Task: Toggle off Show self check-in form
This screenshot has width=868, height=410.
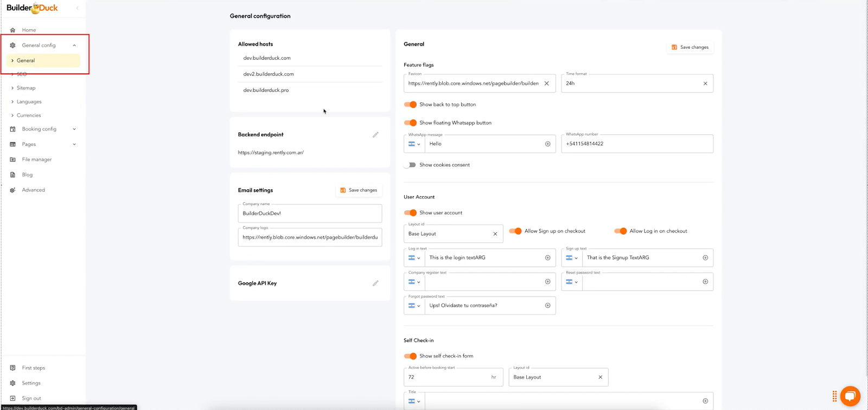Action: point(411,356)
